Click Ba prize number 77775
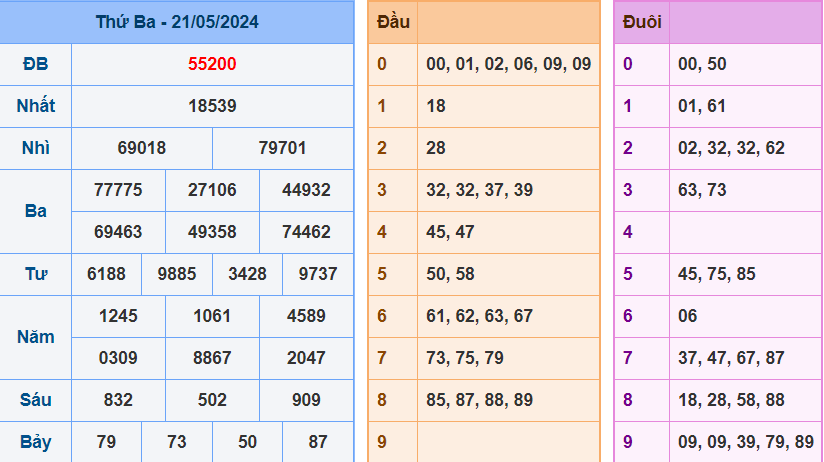The width and height of the screenshot is (824, 462). click(x=118, y=190)
